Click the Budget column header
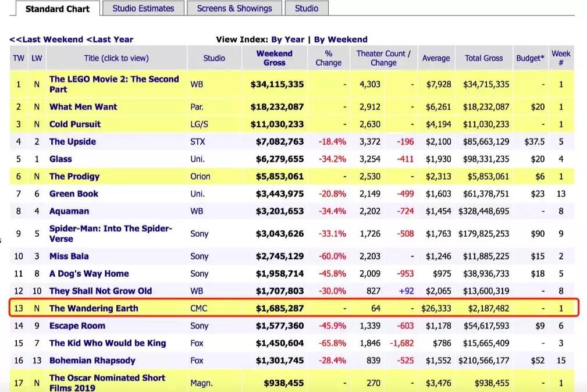 (530, 58)
